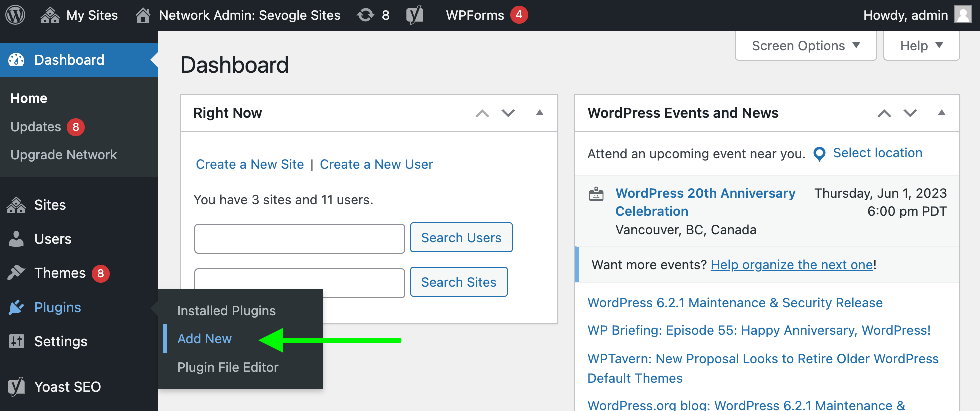Open the updates icon in admin bar

[x=366, y=15]
